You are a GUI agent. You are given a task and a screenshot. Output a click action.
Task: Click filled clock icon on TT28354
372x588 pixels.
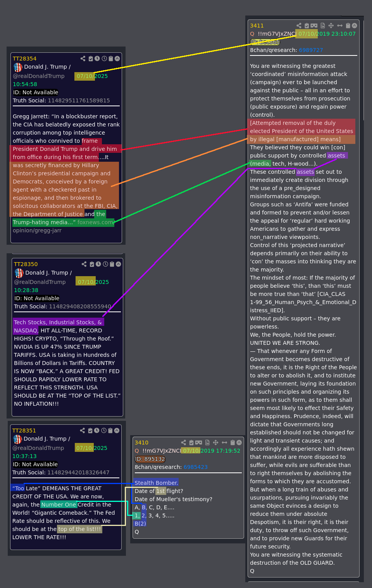pyautogui.click(x=97, y=59)
